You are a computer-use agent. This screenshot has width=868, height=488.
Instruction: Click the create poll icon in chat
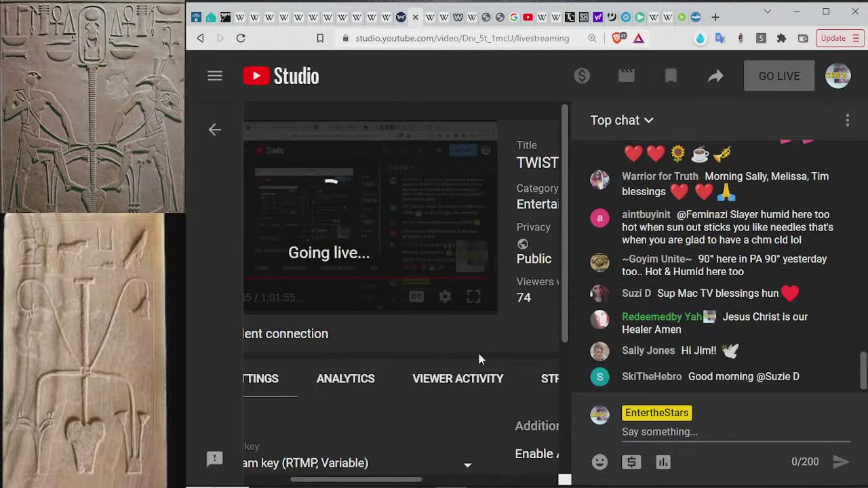[663, 462]
